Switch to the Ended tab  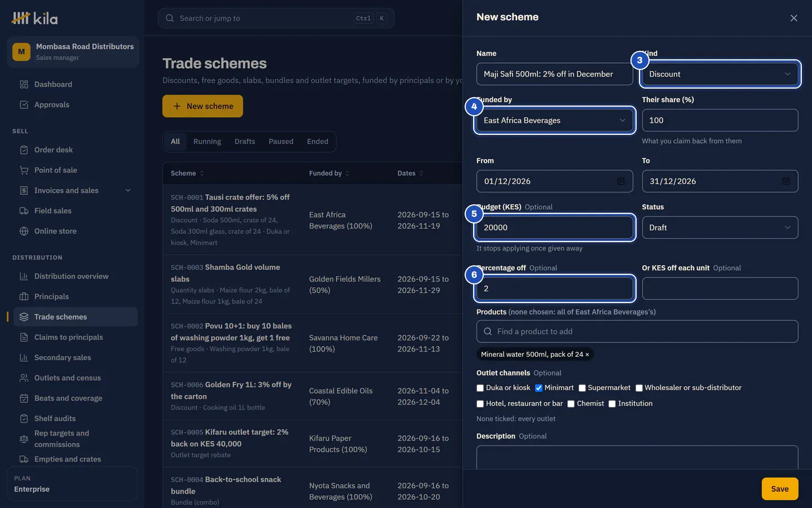(x=317, y=142)
